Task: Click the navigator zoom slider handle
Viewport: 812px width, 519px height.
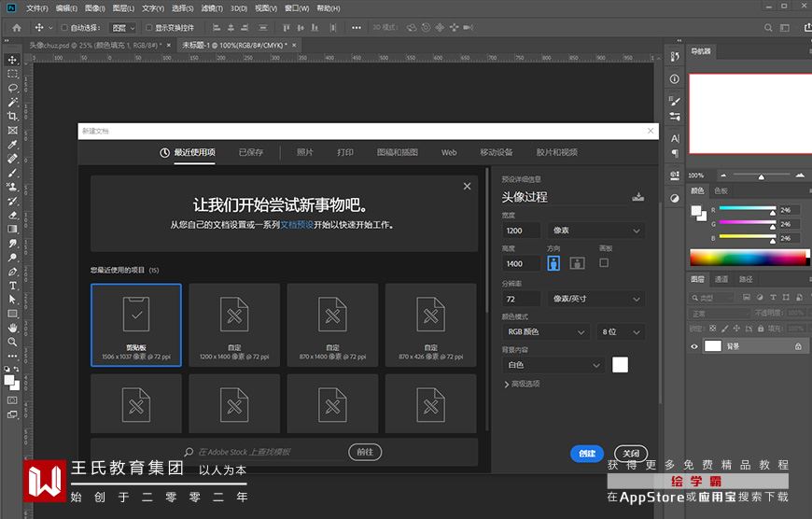Action: point(761,176)
